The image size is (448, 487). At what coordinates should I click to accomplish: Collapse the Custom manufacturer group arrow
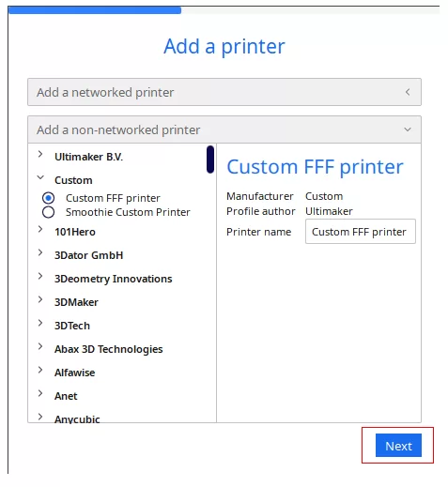(x=40, y=177)
